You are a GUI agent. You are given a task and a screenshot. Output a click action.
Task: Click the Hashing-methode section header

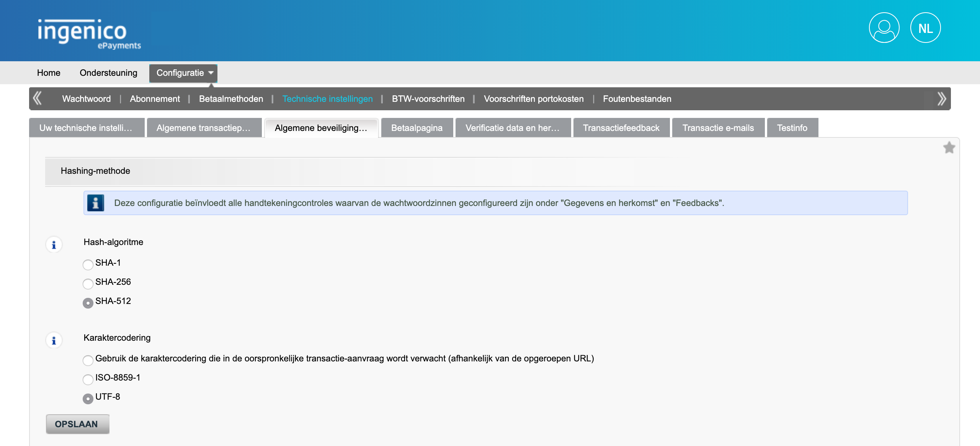click(x=95, y=171)
